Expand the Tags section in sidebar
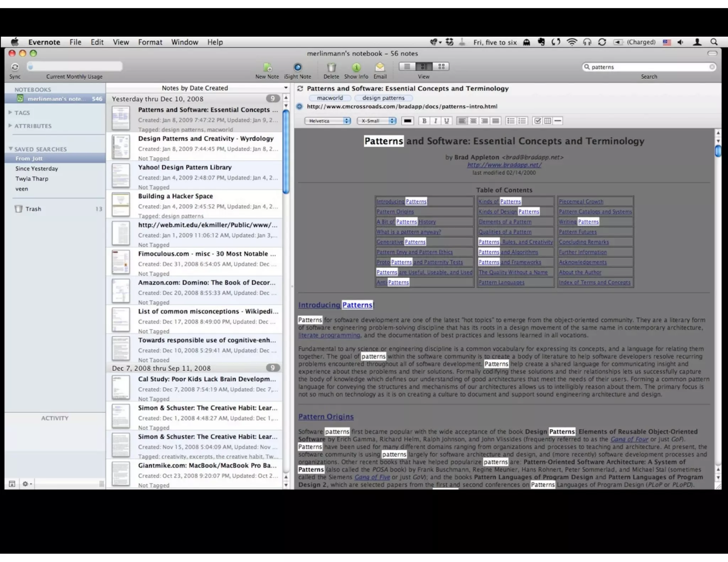This screenshot has width=728, height=562. coord(10,112)
